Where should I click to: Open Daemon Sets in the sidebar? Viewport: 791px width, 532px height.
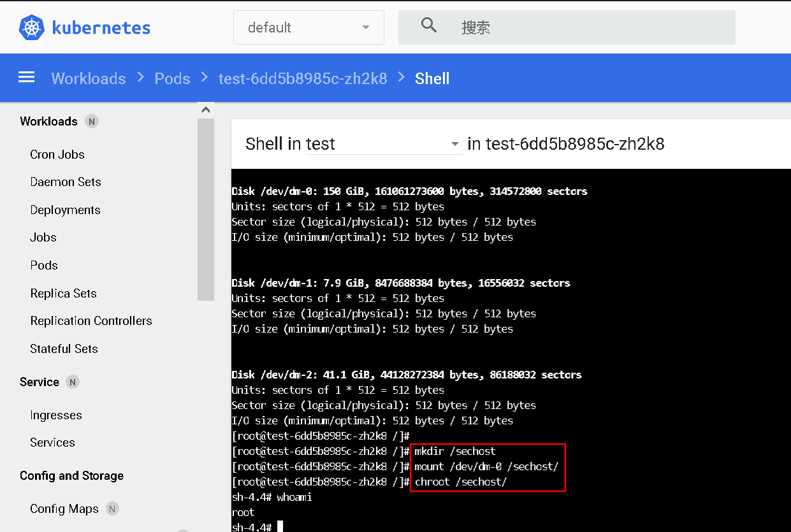point(66,182)
